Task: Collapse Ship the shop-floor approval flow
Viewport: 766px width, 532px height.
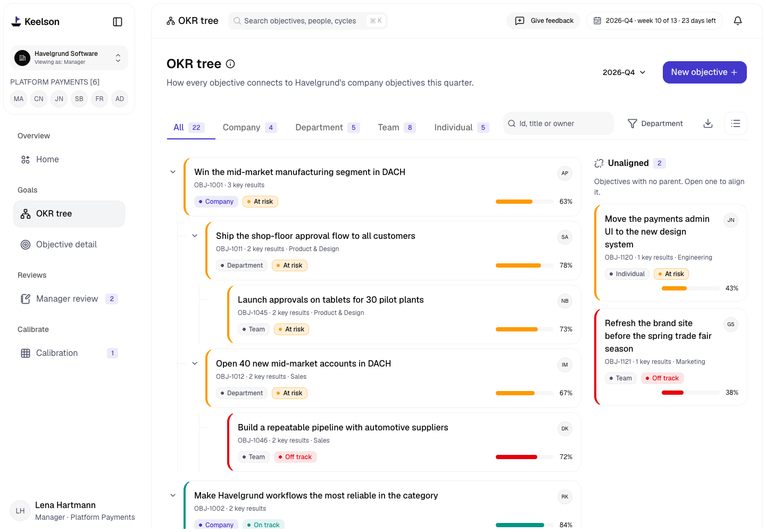Action: pos(195,236)
